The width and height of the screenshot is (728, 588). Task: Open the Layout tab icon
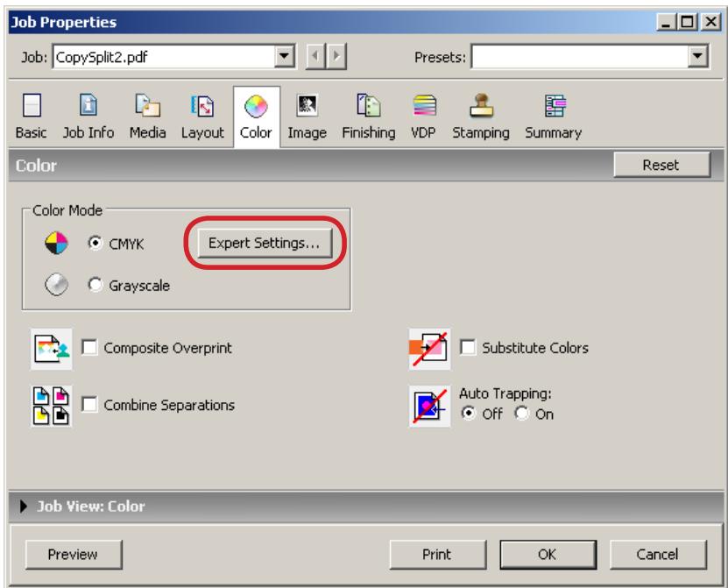point(202,105)
